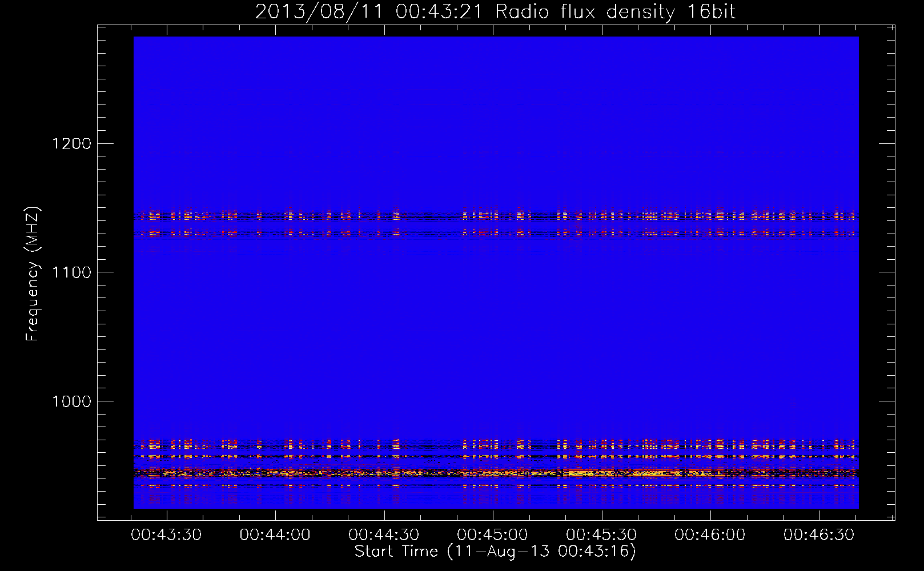Click the "Frequency (MHZ)" axis title
Screen dimensions: 924x571
click(x=33, y=274)
